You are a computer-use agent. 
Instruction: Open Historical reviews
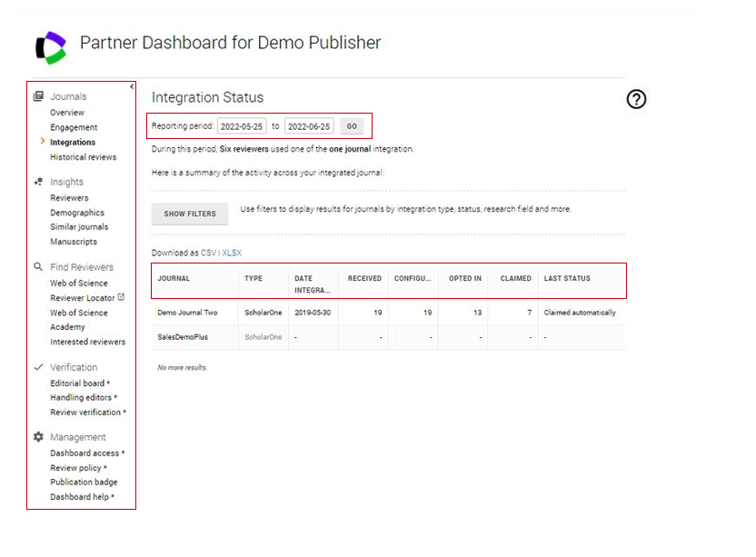tap(84, 157)
